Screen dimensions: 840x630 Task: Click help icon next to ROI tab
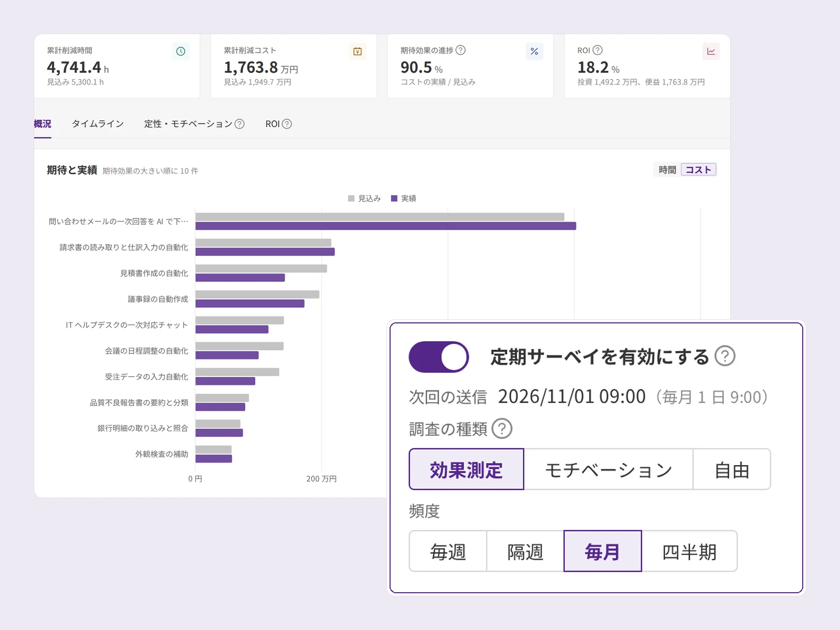[287, 124]
